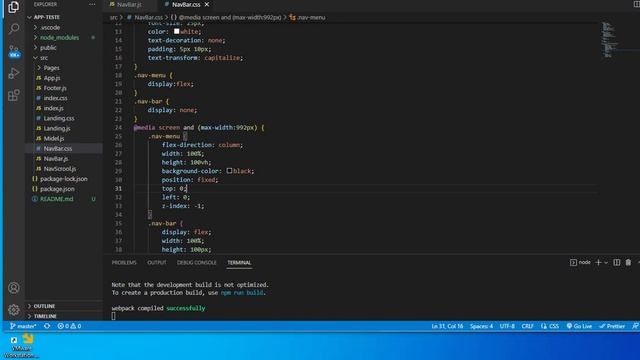Open Landing.js in the explorer
Screen dimensions: 640x360
[x=57, y=128]
